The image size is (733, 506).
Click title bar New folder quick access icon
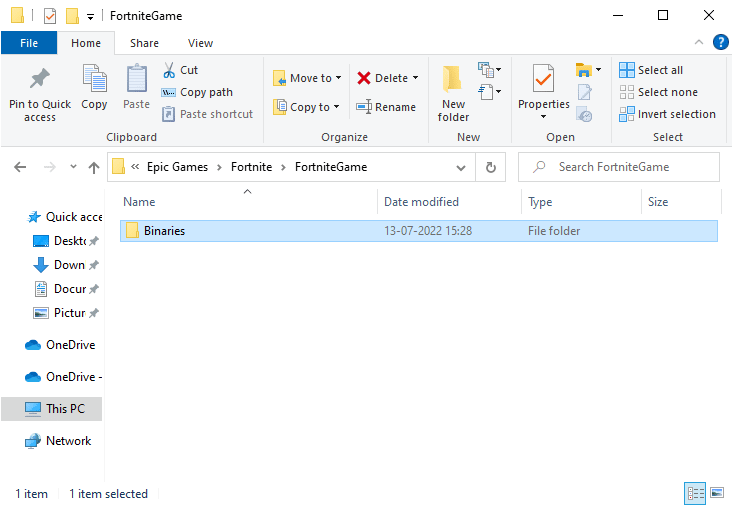click(72, 16)
